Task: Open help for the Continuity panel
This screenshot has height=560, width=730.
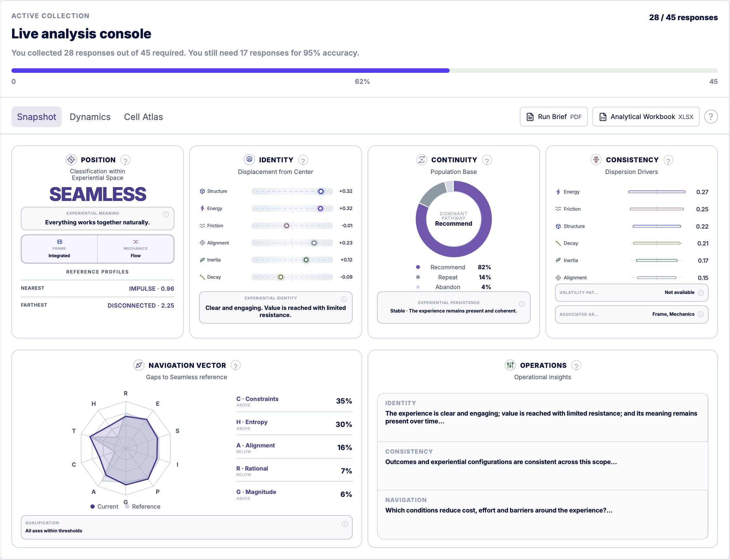Action: click(x=487, y=160)
